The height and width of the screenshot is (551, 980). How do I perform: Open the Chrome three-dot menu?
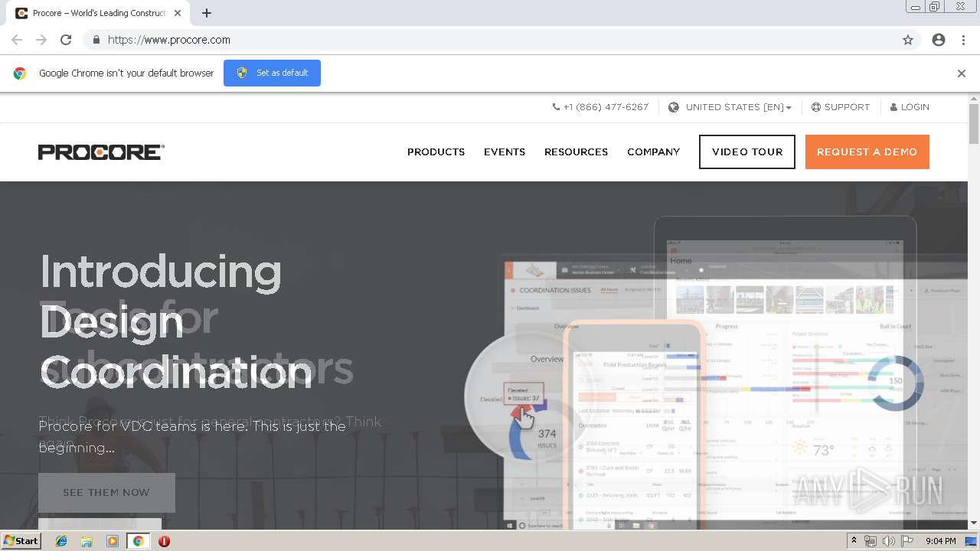click(x=963, y=40)
